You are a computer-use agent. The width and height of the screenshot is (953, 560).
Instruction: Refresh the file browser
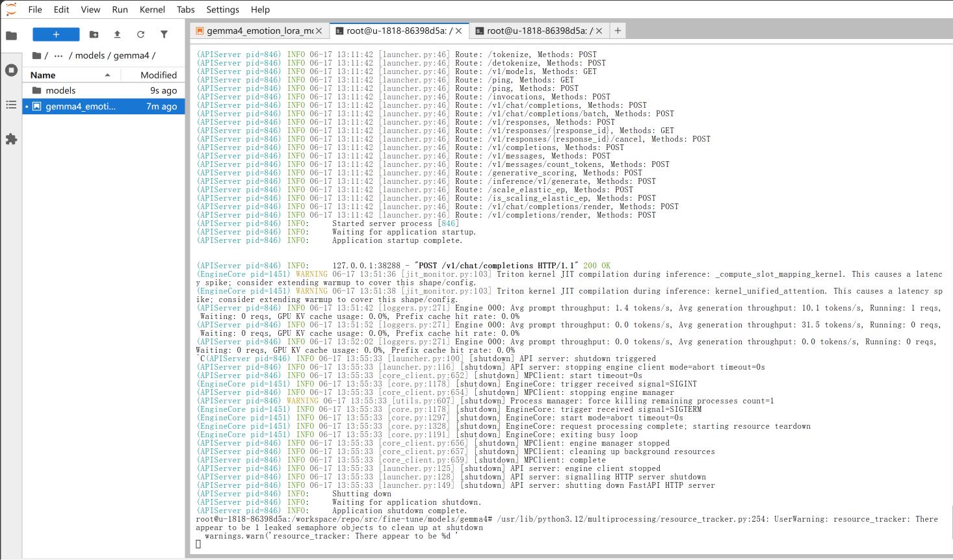[x=140, y=34]
